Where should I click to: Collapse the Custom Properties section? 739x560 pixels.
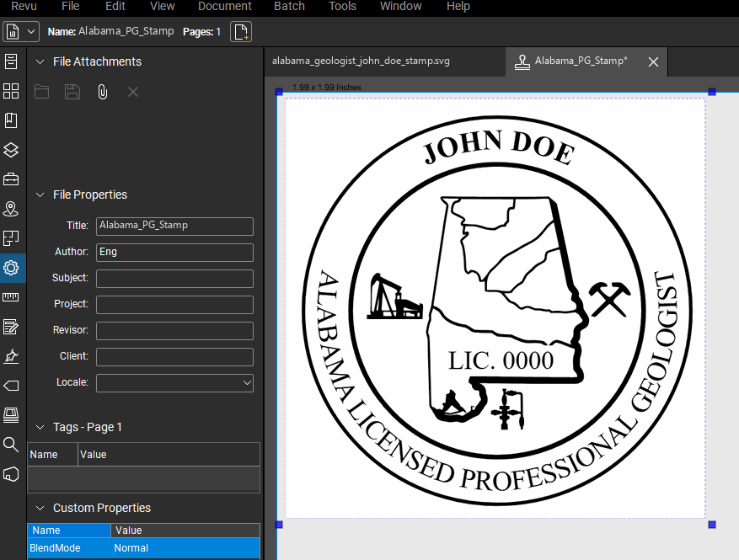pyautogui.click(x=40, y=508)
